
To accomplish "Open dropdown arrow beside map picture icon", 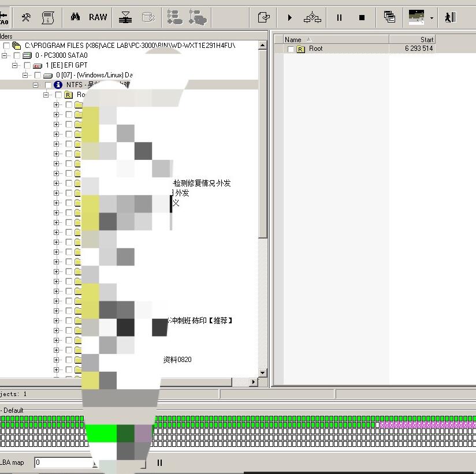I will [432, 18].
